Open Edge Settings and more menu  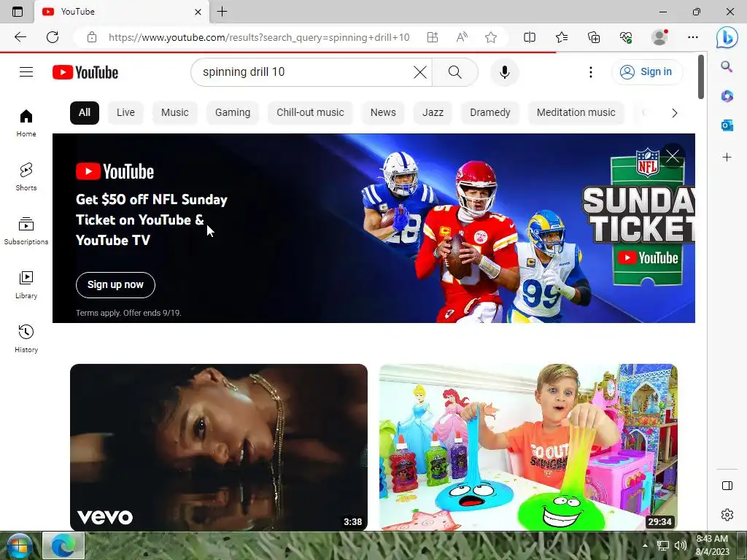693,37
